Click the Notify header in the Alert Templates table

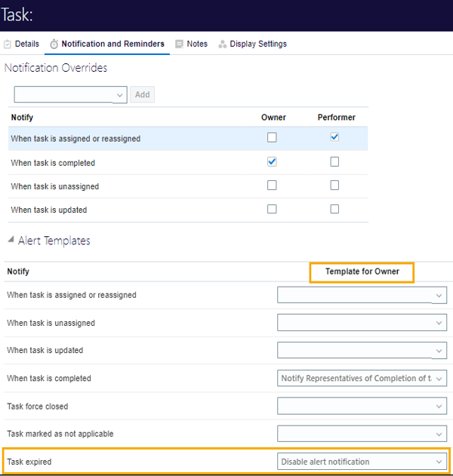18,272
